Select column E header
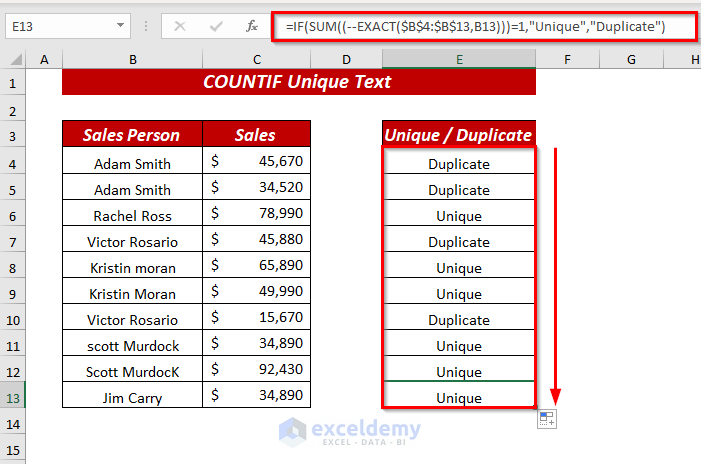Viewport: 701px width, 464px height. point(459,59)
